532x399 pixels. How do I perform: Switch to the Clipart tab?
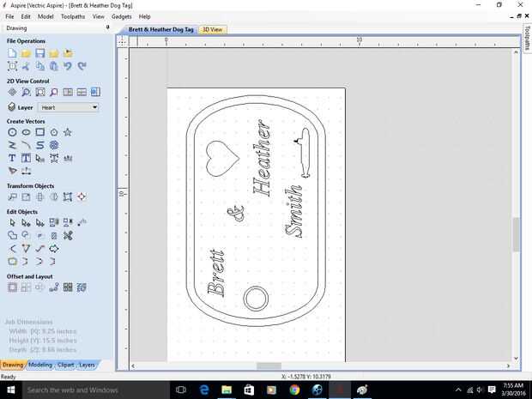(65, 365)
